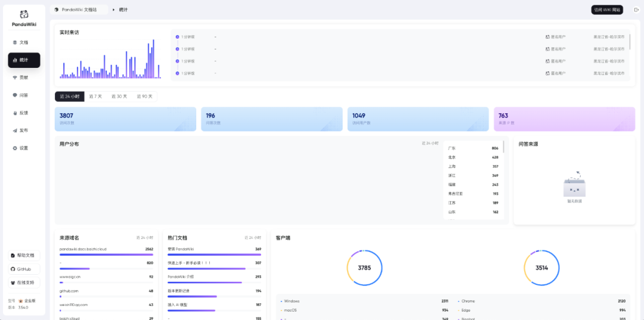The width and height of the screenshot is (644, 320).
Task: Click the 版本更新记录 document row
Action: 215,293
